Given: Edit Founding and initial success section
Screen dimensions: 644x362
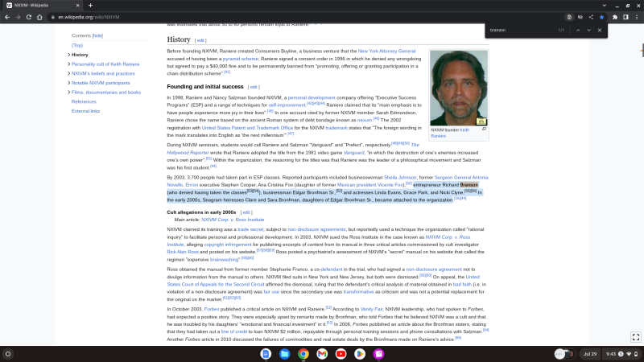Looking at the screenshot, I should pyautogui.click(x=254, y=87).
